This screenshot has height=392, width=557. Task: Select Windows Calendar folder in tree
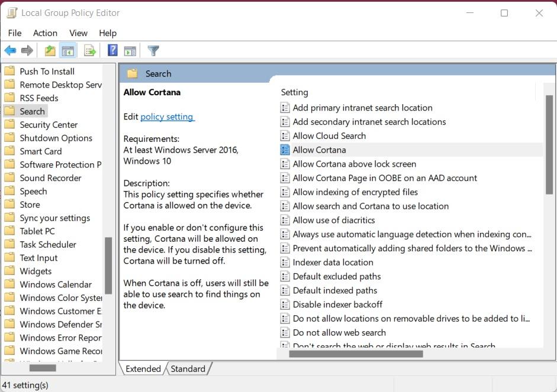point(56,284)
